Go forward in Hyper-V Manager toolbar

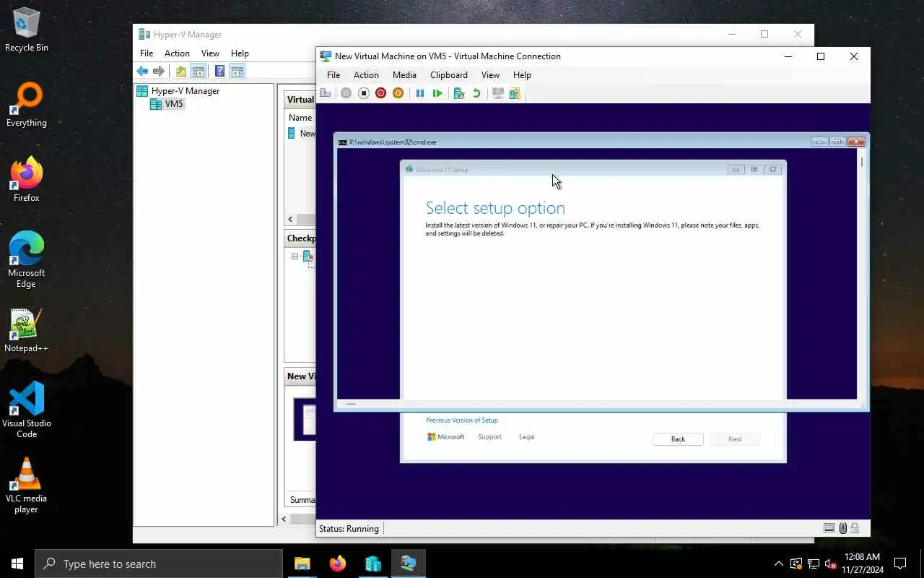[159, 71]
